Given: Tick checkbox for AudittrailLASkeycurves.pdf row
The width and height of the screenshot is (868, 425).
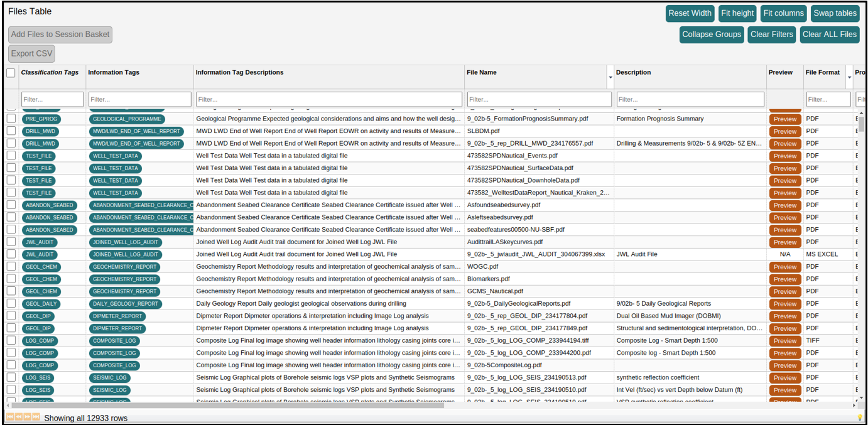Looking at the screenshot, I should pos(11,242).
